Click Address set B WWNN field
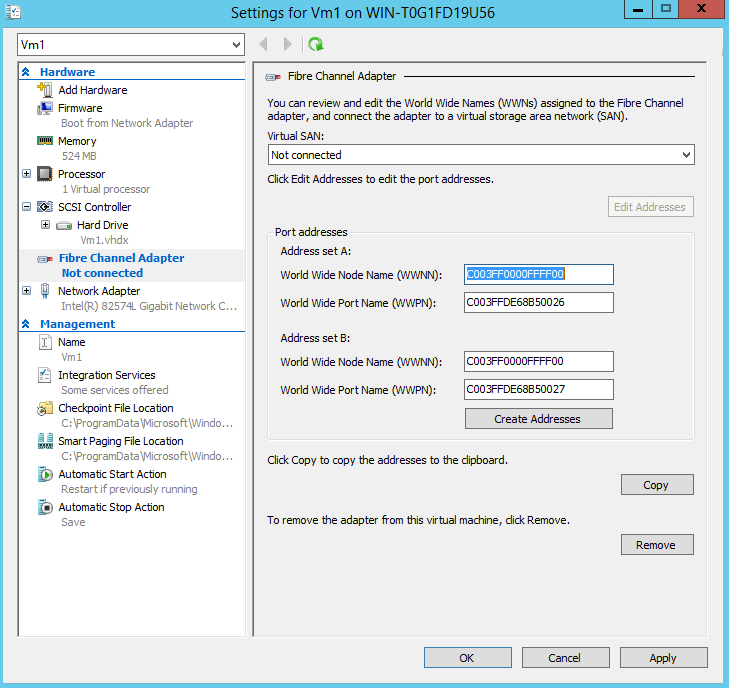 click(x=538, y=362)
